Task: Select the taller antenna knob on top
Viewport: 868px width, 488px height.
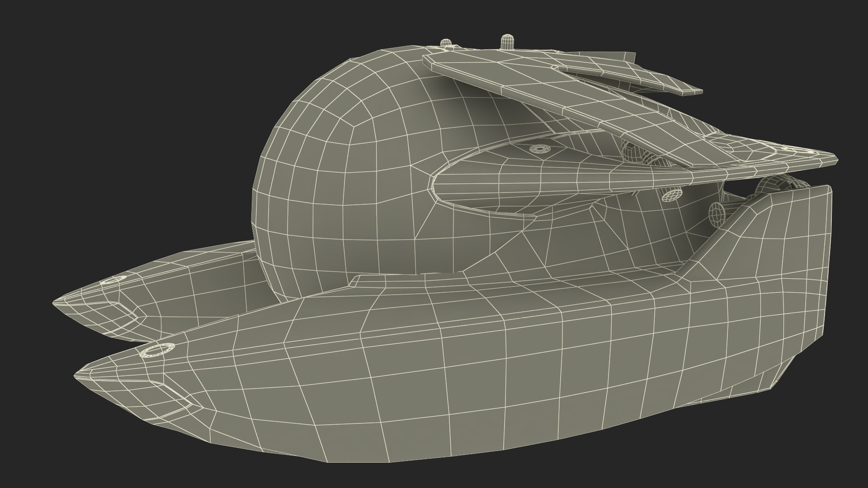Action: [x=507, y=42]
